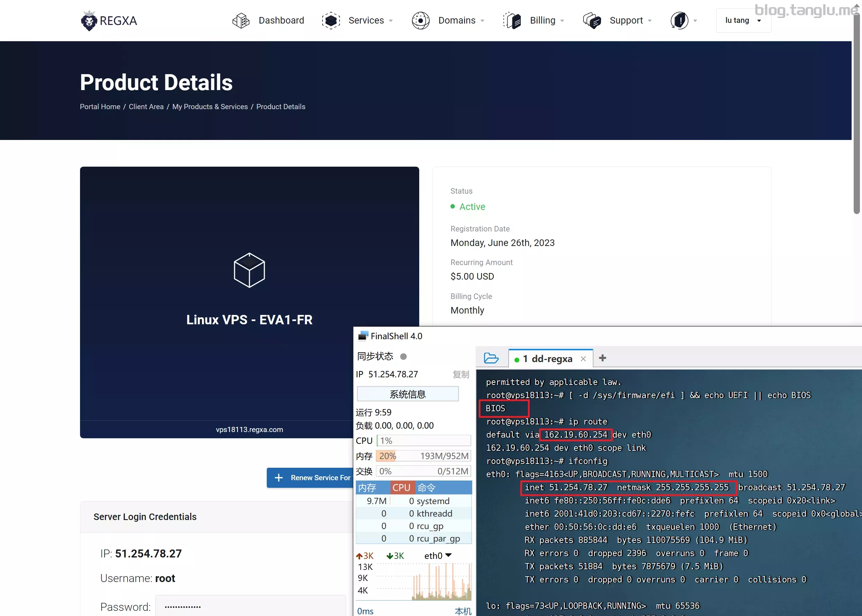Click the Billing document icon
The height and width of the screenshot is (616, 862).
coord(512,20)
